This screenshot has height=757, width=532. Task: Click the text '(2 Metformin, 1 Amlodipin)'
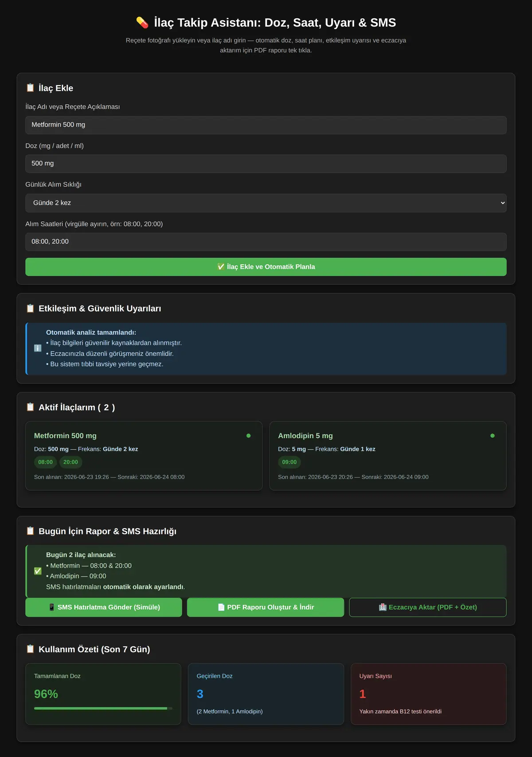click(230, 711)
